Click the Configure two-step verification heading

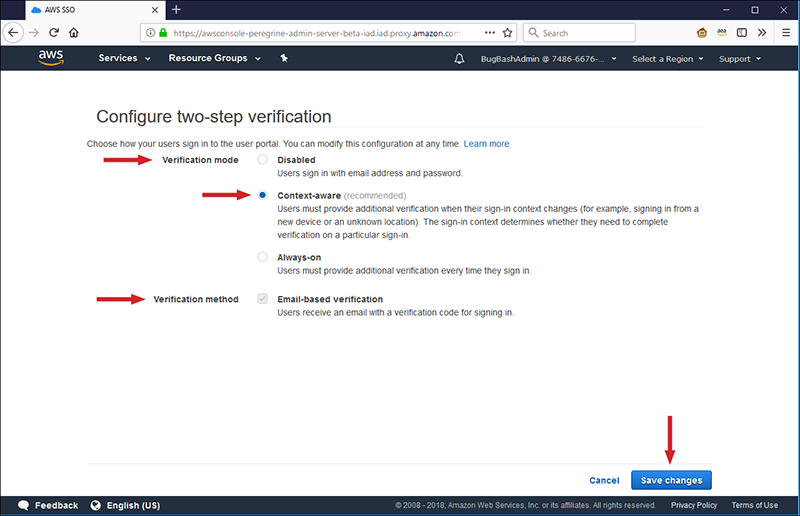tap(214, 116)
